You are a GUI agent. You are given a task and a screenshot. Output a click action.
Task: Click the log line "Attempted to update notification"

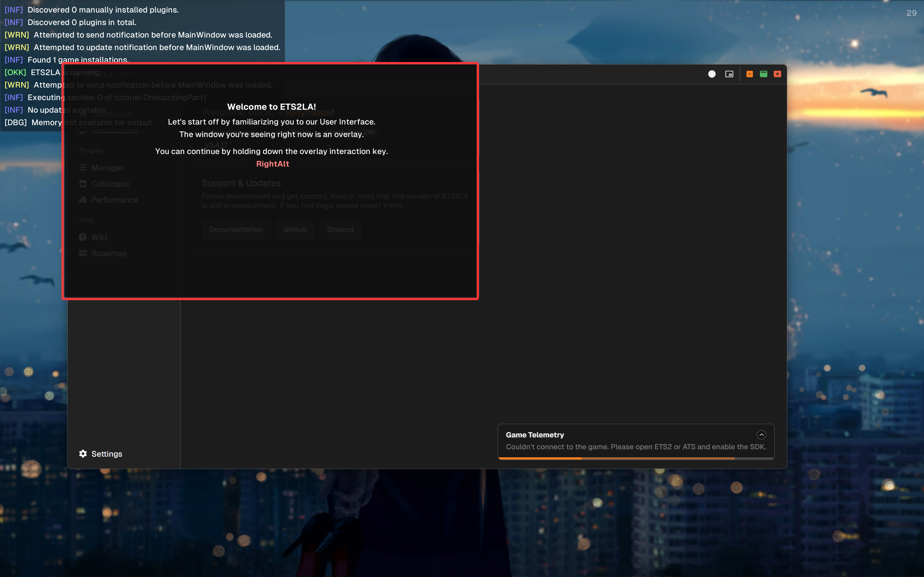pyautogui.click(x=157, y=47)
